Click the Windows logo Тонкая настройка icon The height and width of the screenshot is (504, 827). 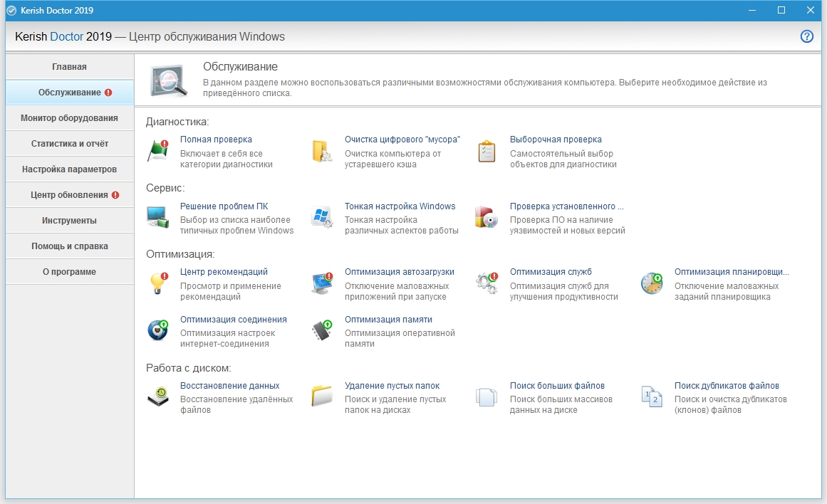point(322,217)
